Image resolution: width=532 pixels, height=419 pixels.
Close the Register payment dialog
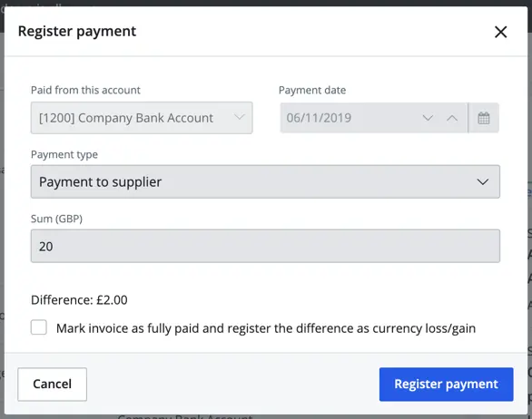tap(500, 33)
